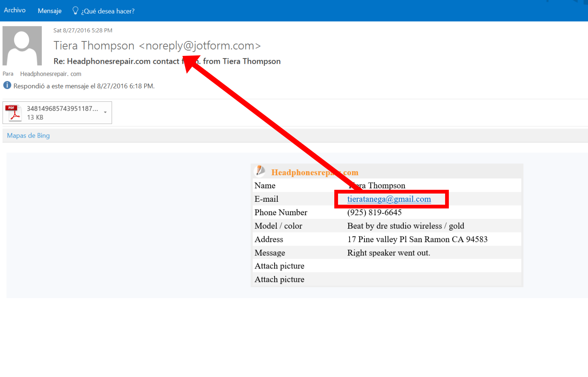
Task: Click the tieratanega@gmail.com email link
Action: [x=389, y=199]
